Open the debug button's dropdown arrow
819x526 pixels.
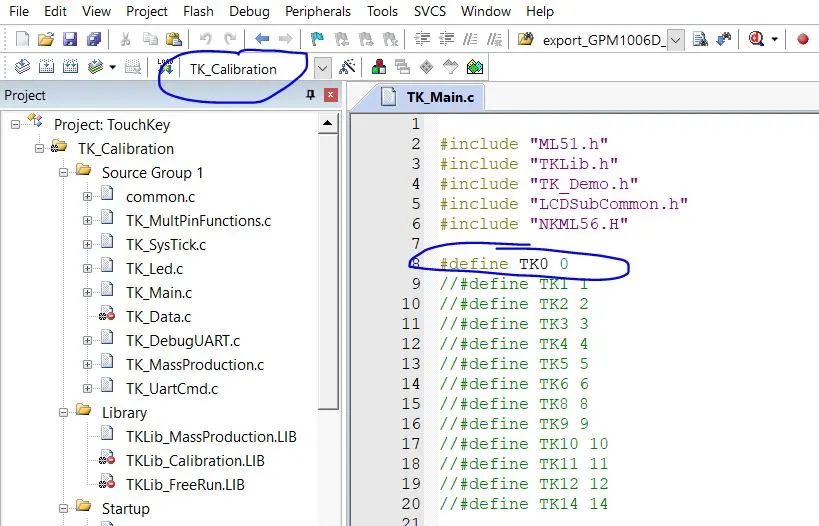pyautogui.click(x=775, y=39)
